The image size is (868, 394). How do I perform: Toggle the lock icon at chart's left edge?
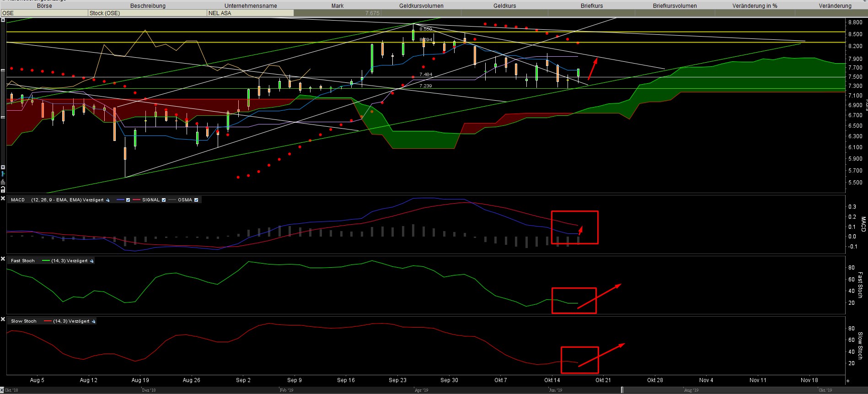tap(3, 189)
